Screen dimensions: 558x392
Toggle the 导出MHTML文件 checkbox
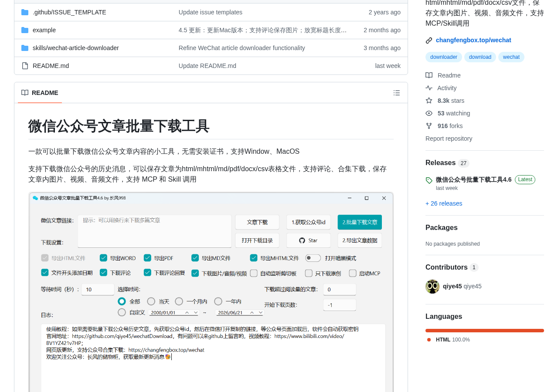(253, 258)
